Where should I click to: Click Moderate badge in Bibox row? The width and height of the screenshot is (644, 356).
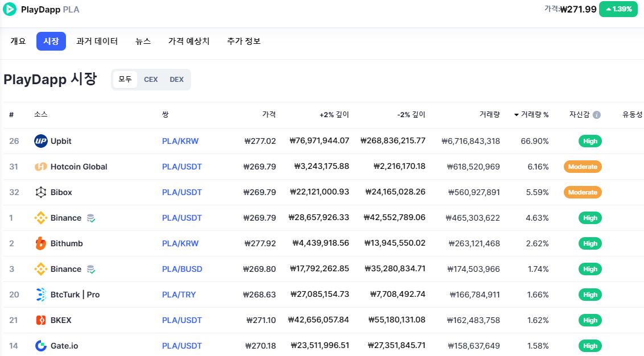click(x=583, y=192)
